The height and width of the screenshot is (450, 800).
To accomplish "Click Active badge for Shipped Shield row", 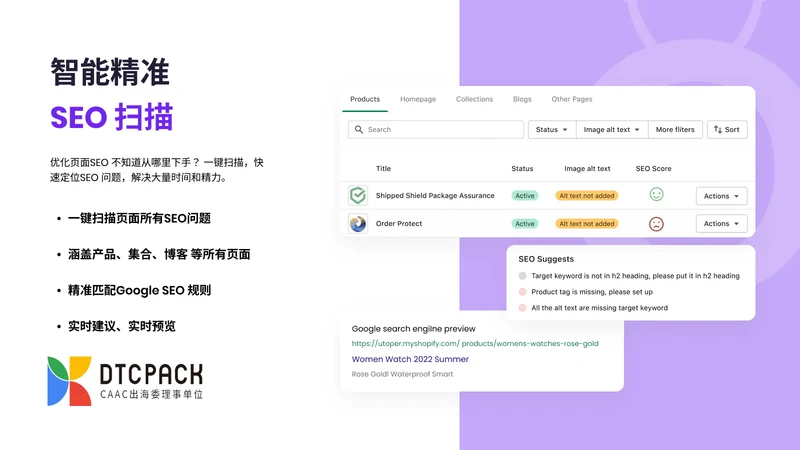I will [524, 195].
